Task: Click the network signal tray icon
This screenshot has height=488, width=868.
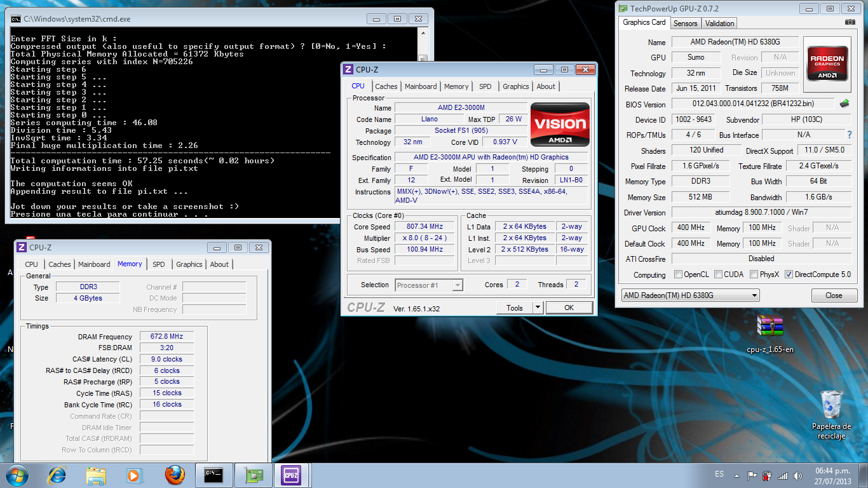Action: tap(782, 475)
